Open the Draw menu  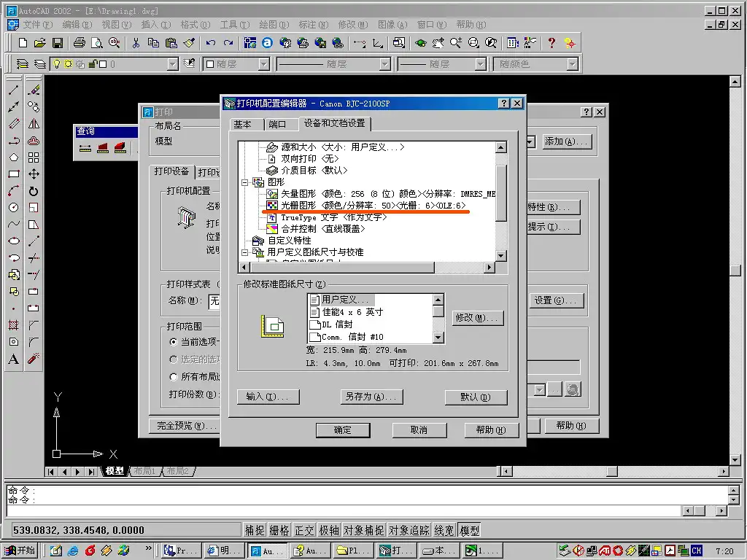tap(274, 24)
